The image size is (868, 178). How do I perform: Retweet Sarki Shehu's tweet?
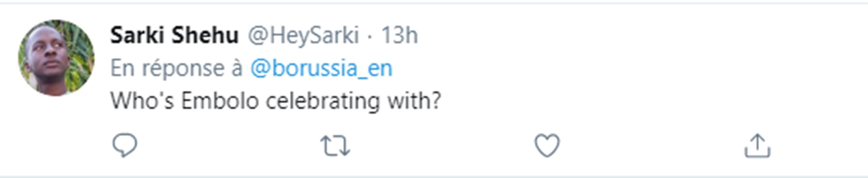(335, 146)
